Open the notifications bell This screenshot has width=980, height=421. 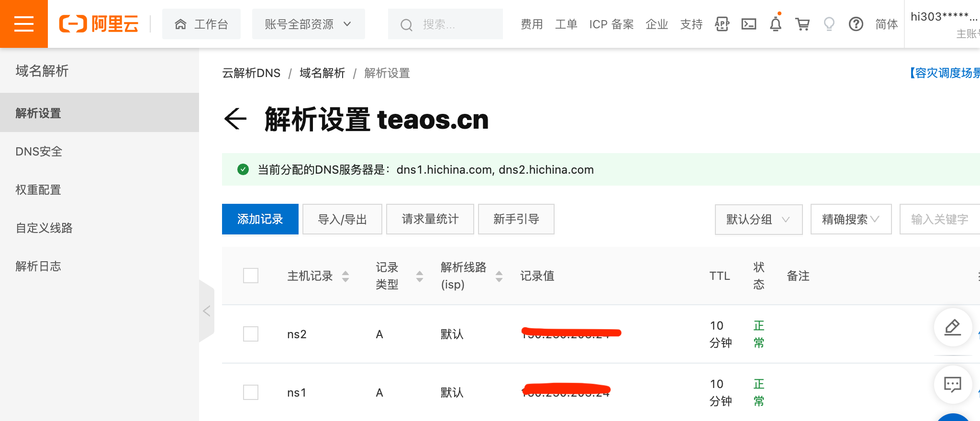click(776, 23)
